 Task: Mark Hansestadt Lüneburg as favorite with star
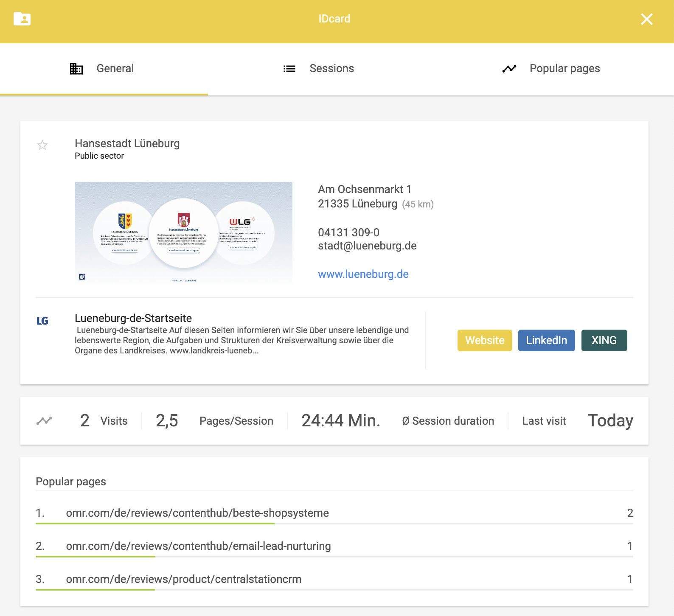[x=42, y=146]
